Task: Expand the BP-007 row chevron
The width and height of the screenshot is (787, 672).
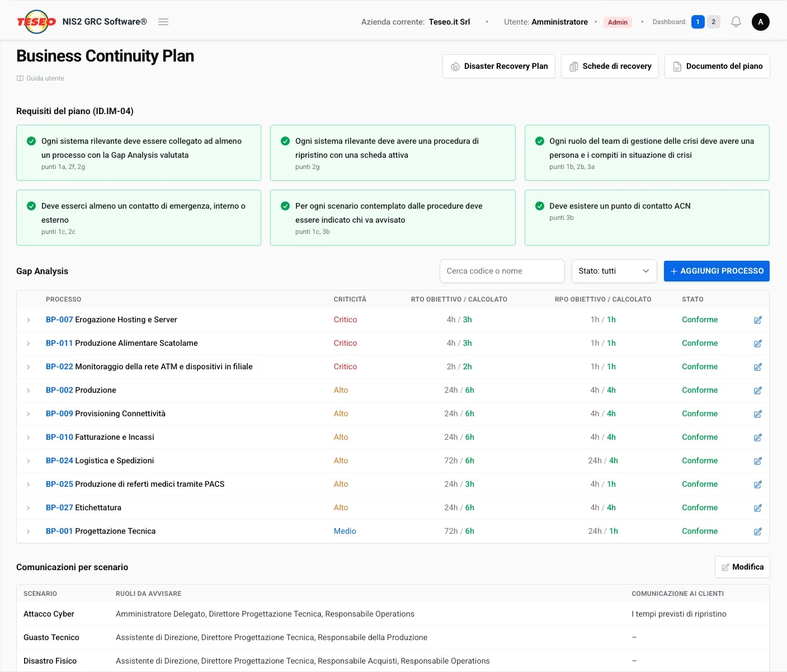Action: (x=28, y=320)
